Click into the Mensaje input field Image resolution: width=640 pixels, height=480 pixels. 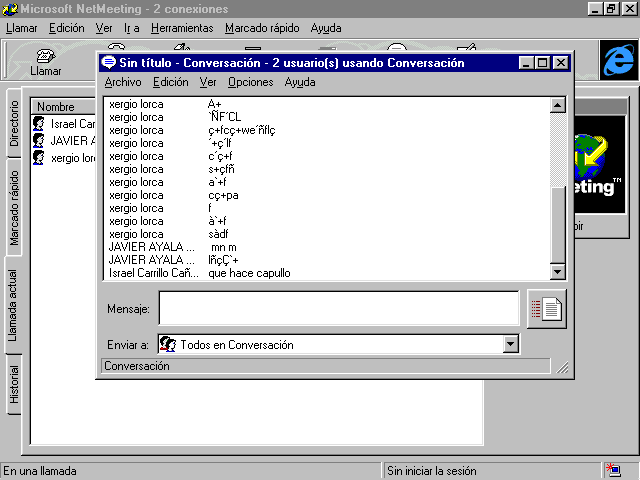point(339,308)
